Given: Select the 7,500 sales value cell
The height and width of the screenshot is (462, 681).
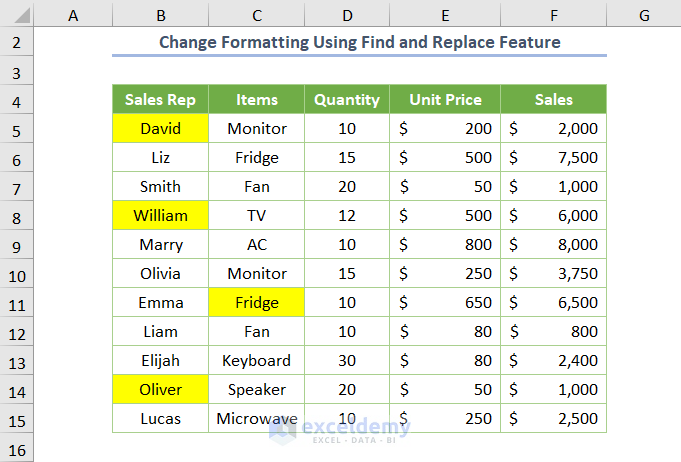Looking at the screenshot, I should [x=554, y=158].
